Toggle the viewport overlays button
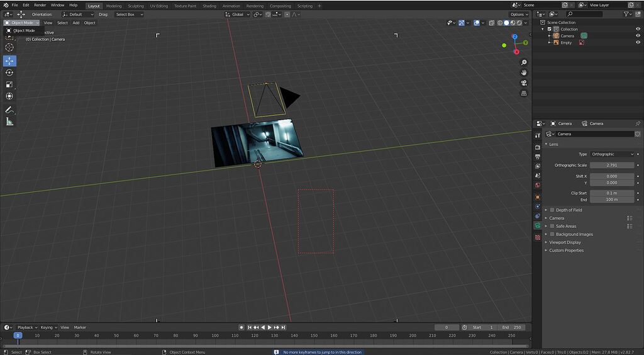Viewport: 644px width, 355px height. coord(477,23)
